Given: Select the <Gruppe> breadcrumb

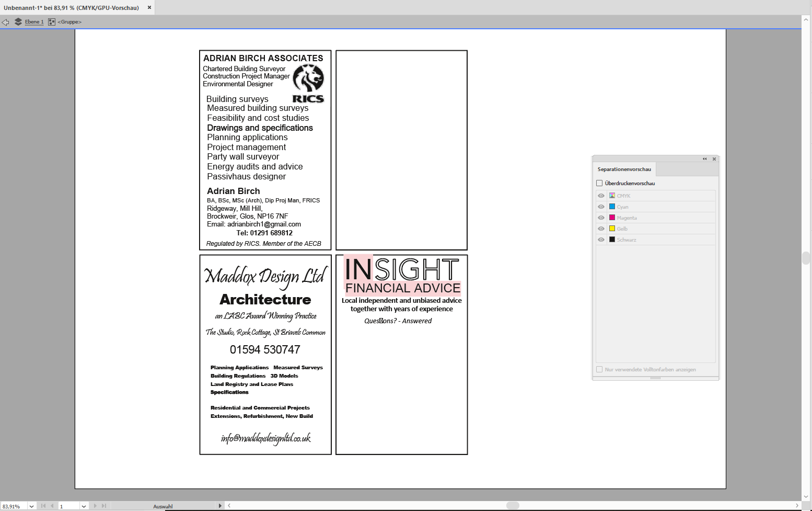Looking at the screenshot, I should [69, 22].
